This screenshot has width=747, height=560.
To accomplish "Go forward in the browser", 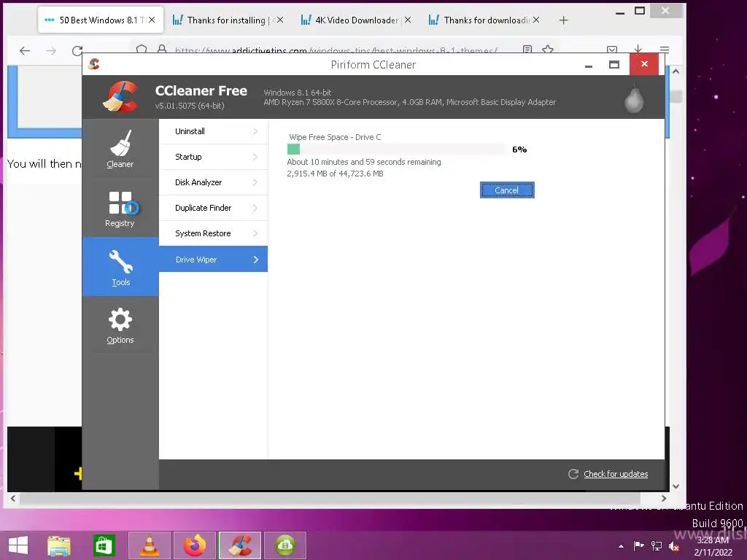I will (x=51, y=50).
